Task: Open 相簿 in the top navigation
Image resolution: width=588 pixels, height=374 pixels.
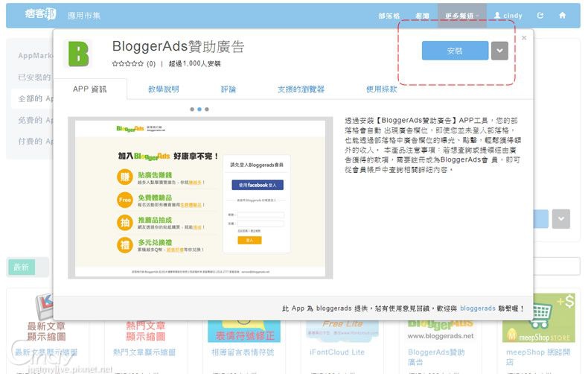Action: (422, 16)
